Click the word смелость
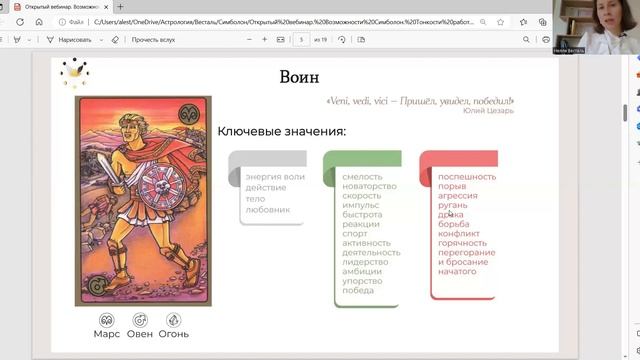This screenshot has width=640, height=360. (x=362, y=177)
